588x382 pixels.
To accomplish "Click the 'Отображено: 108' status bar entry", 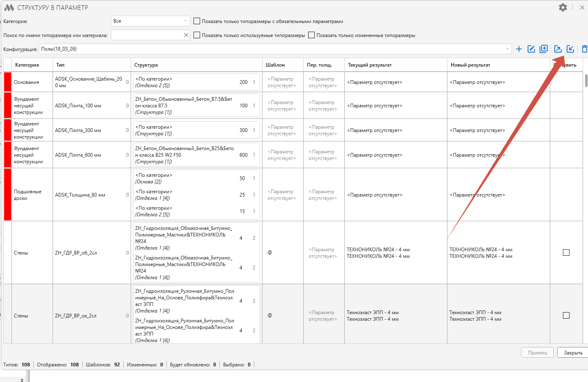I will point(58,364).
